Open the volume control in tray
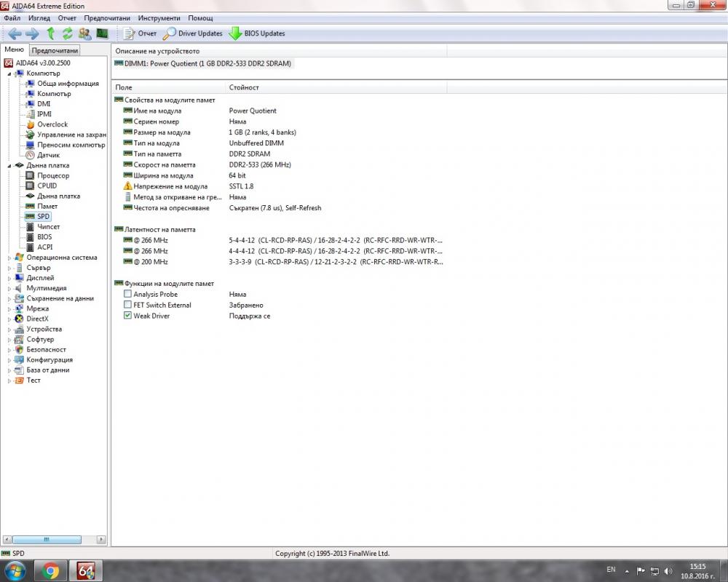Image resolution: width=728 pixels, height=582 pixels. pyautogui.click(x=668, y=571)
